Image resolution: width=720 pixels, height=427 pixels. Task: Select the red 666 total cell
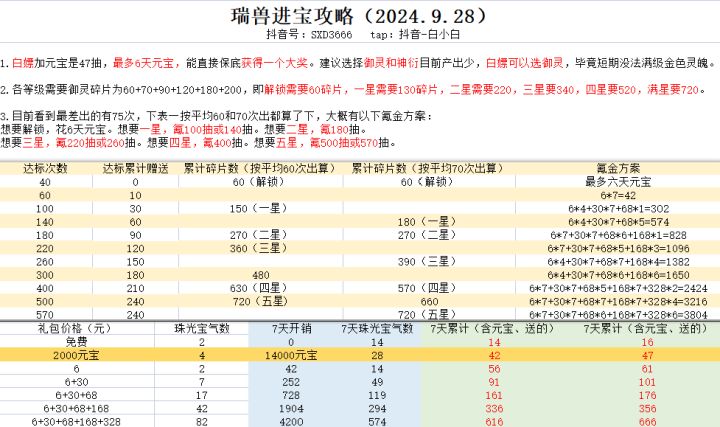click(647, 421)
